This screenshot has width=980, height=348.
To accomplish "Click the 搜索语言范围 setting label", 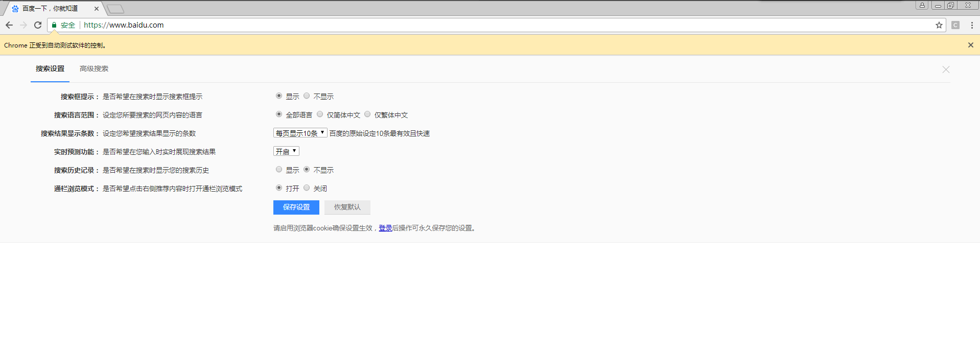I will 77,115.
